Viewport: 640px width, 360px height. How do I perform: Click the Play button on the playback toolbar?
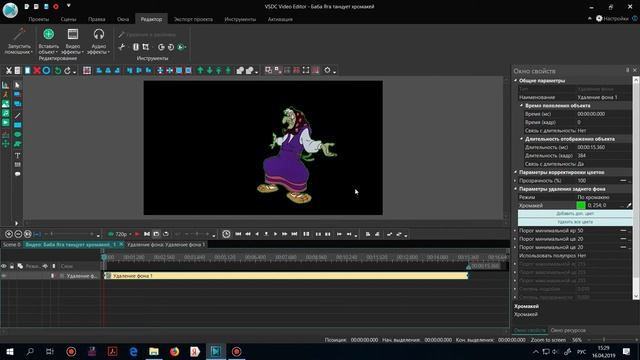coord(276,234)
